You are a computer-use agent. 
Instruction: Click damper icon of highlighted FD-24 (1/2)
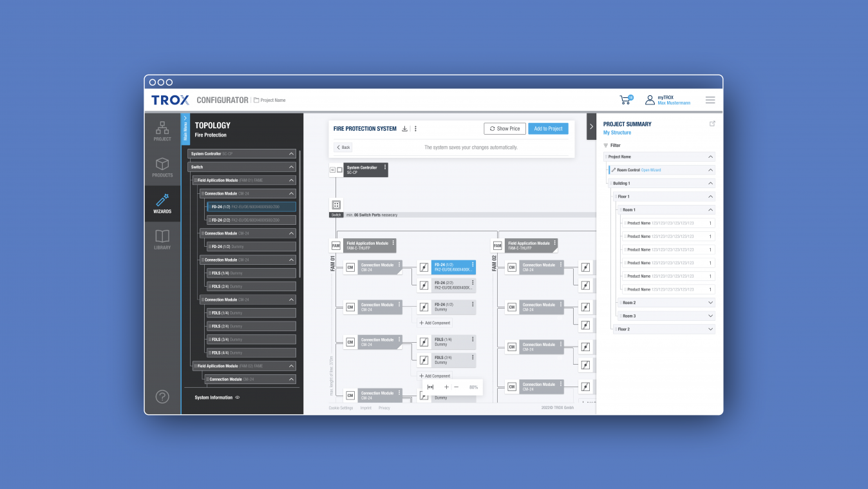pos(424,267)
